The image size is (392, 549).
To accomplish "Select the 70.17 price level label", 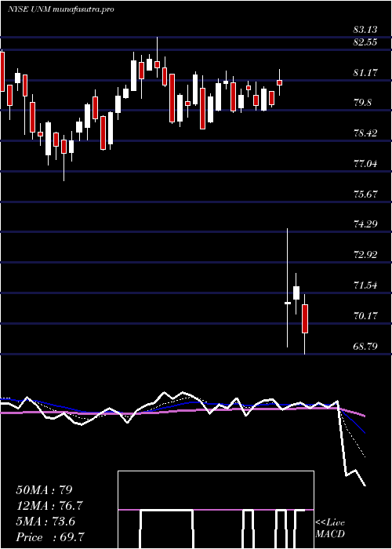I will tap(365, 316).
